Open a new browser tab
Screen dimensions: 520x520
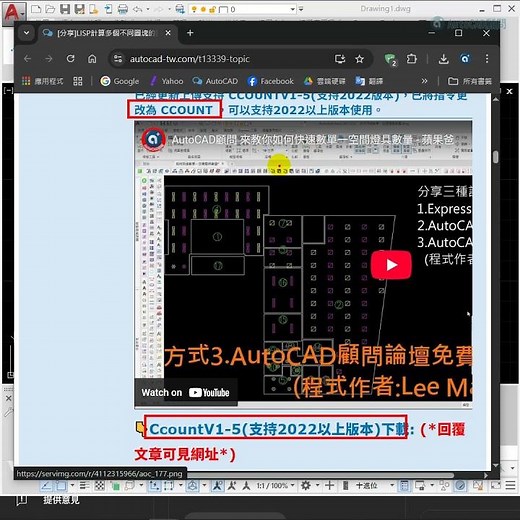pyautogui.click(x=190, y=33)
